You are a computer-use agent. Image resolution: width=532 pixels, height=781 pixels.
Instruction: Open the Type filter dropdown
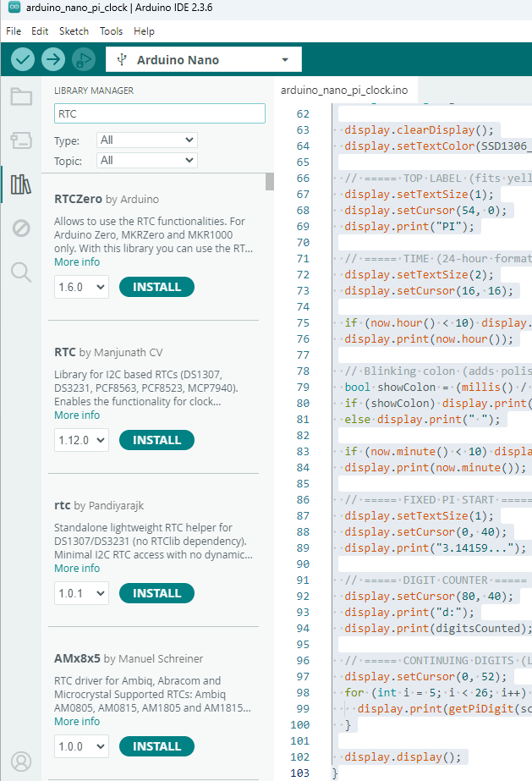tap(147, 140)
